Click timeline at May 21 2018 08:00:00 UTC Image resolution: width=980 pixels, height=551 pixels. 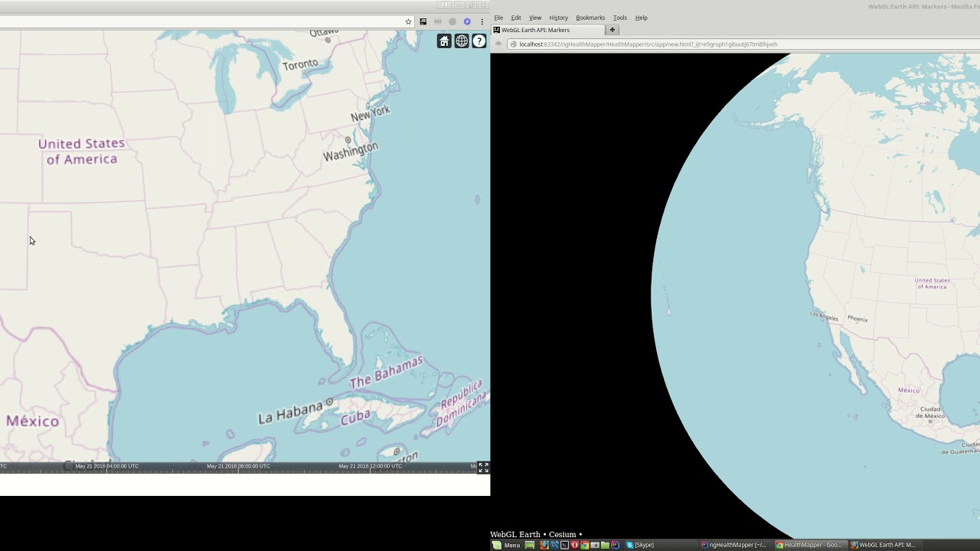[x=238, y=466]
